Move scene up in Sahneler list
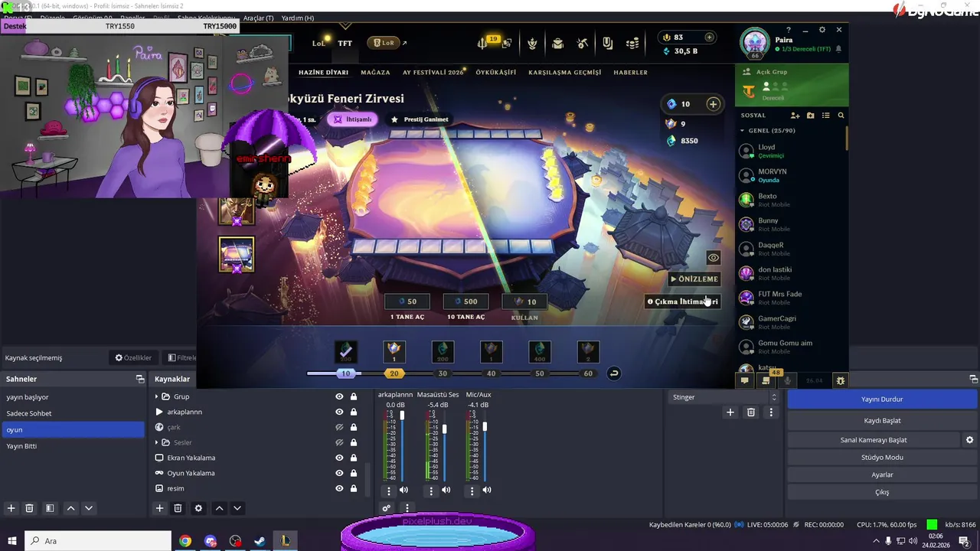This screenshot has height=551, width=980. coord(70,508)
